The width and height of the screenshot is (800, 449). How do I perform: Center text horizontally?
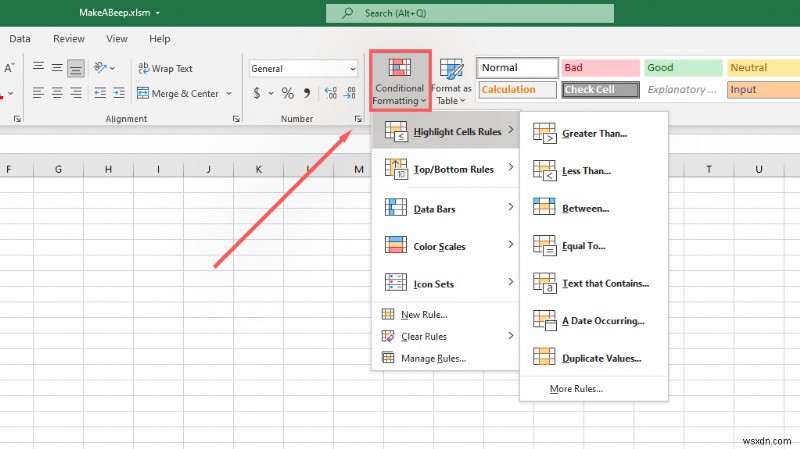(57, 93)
